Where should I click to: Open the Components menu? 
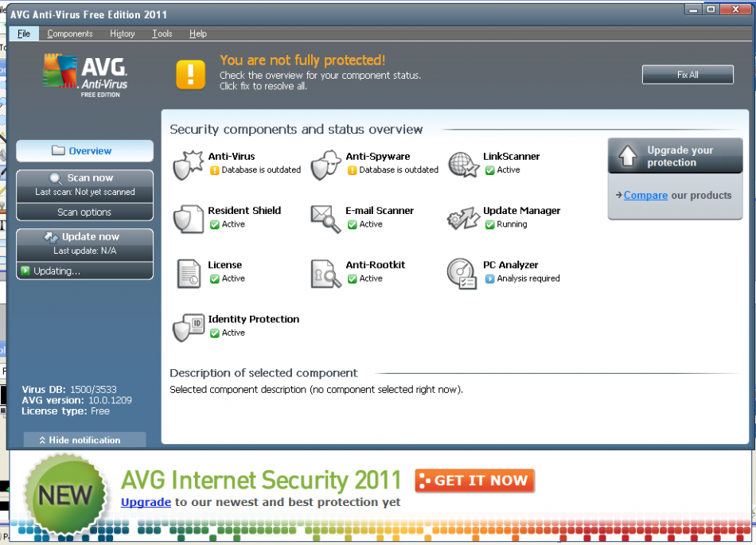[x=70, y=33]
